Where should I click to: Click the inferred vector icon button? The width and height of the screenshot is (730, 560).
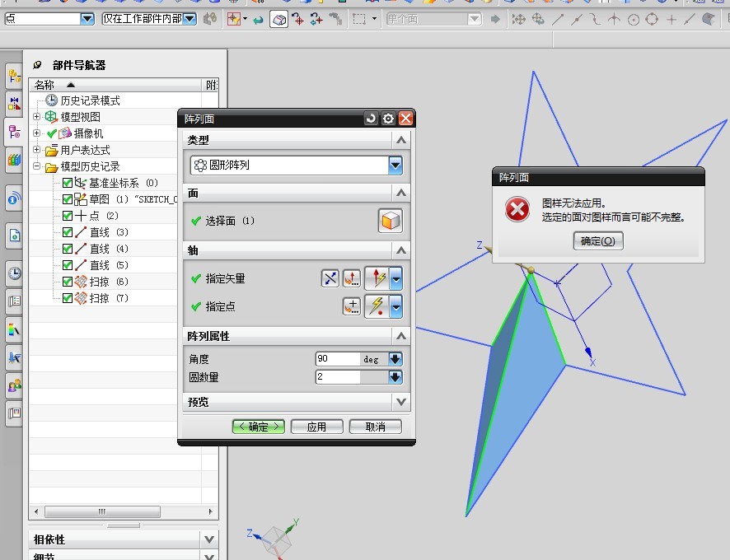(x=377, y=278)
